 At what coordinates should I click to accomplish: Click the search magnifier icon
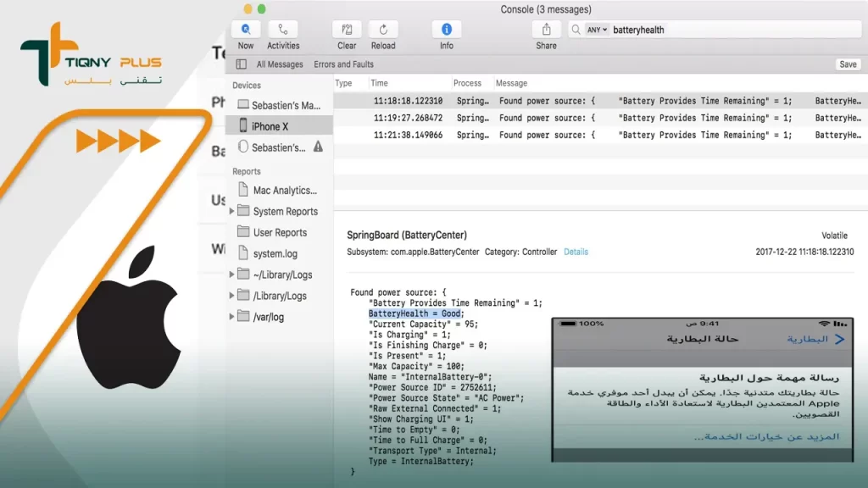pyautogui.click(x=576, y=30)
